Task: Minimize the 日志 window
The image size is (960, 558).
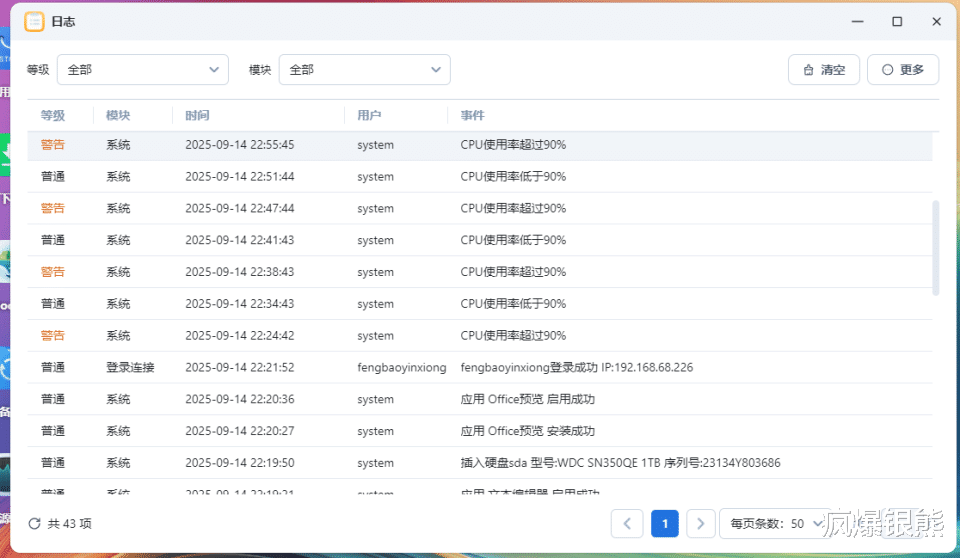Action: (x=858, y=21)
